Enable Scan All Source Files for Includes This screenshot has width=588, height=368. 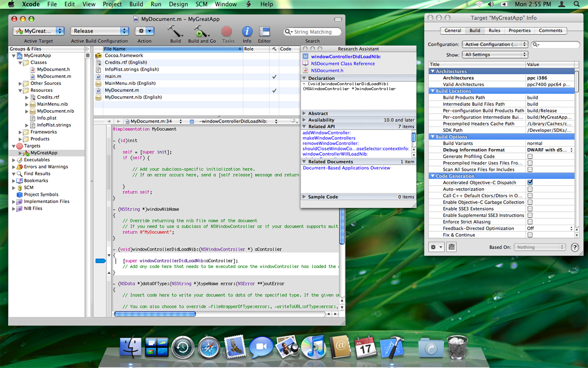pos(530,169)
